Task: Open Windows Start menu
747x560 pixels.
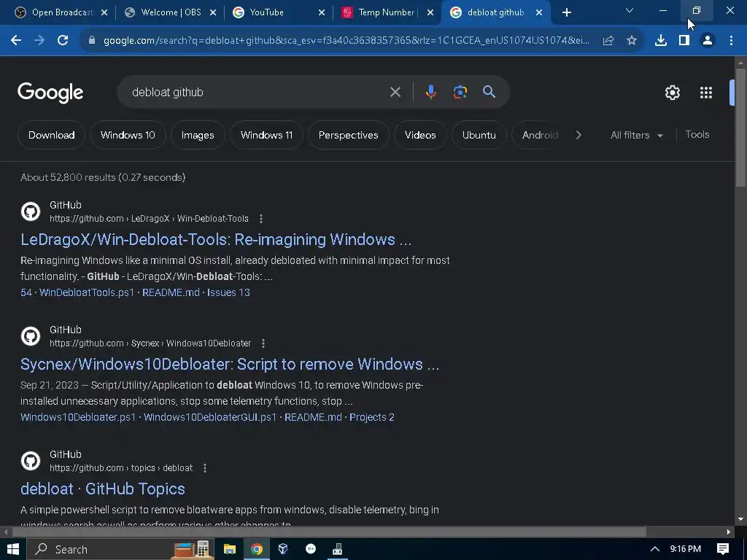Action: [13, 549]
